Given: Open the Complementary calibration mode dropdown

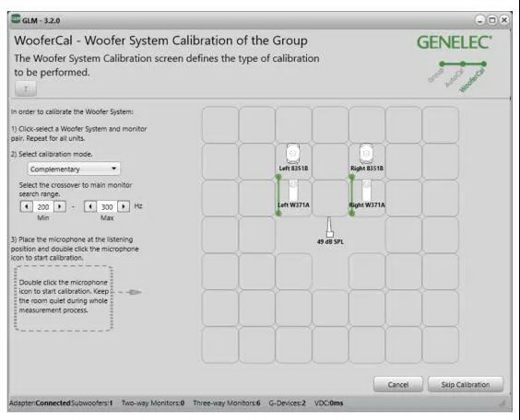Looking at the screenshot, I should 74,169.
